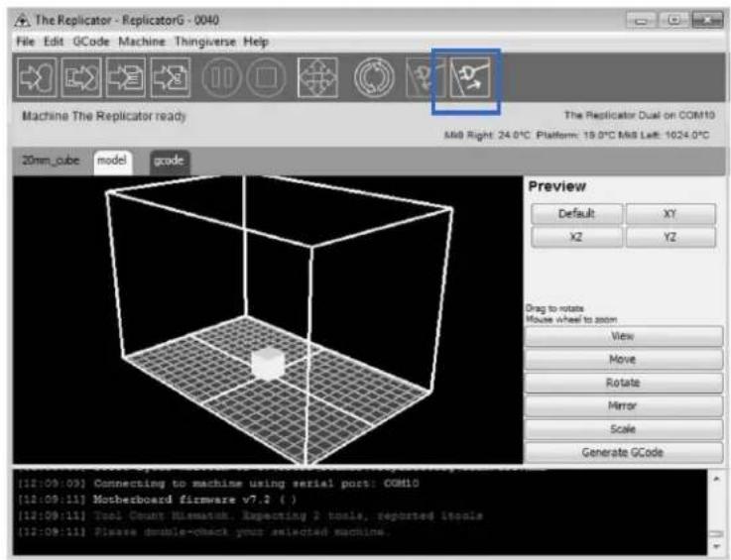731x560 pixels.
Task: Switch to the model tab
Action: (112, 163)
